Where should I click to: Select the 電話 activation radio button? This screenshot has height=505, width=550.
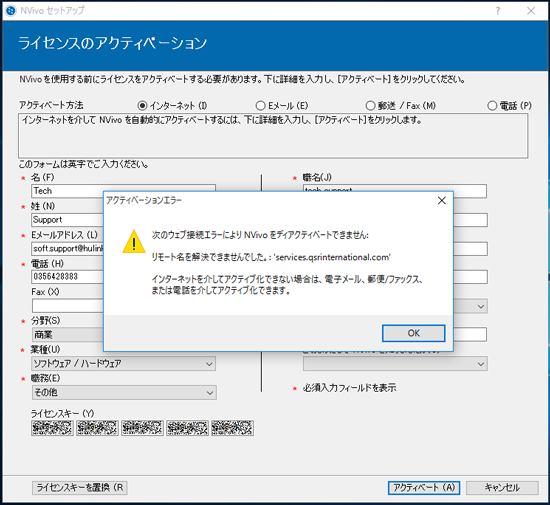click(x=492, y=106)
